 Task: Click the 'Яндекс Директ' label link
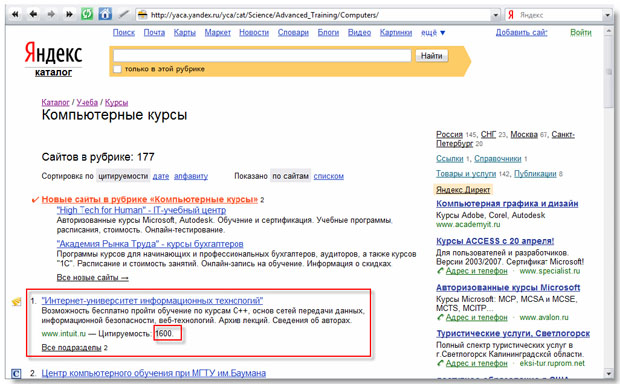463,190
